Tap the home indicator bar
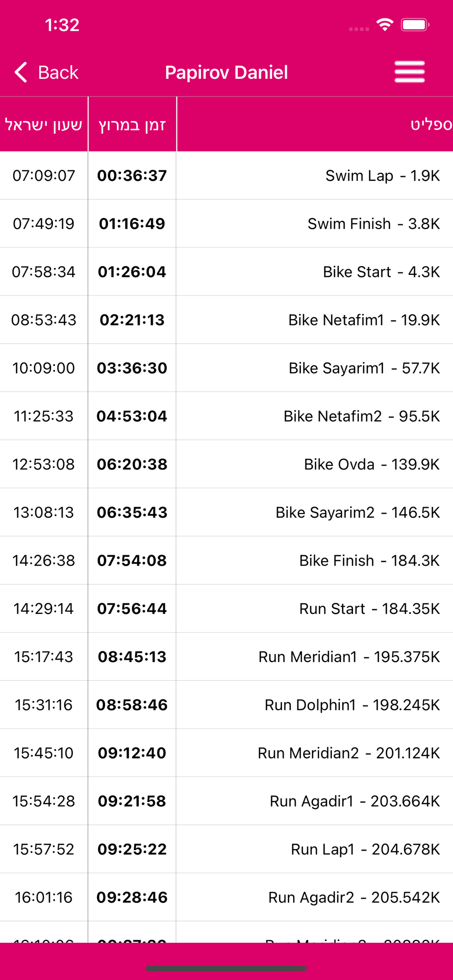Image resolution: width=453 pixels, height=980 pixels. (x=226, y=968)
